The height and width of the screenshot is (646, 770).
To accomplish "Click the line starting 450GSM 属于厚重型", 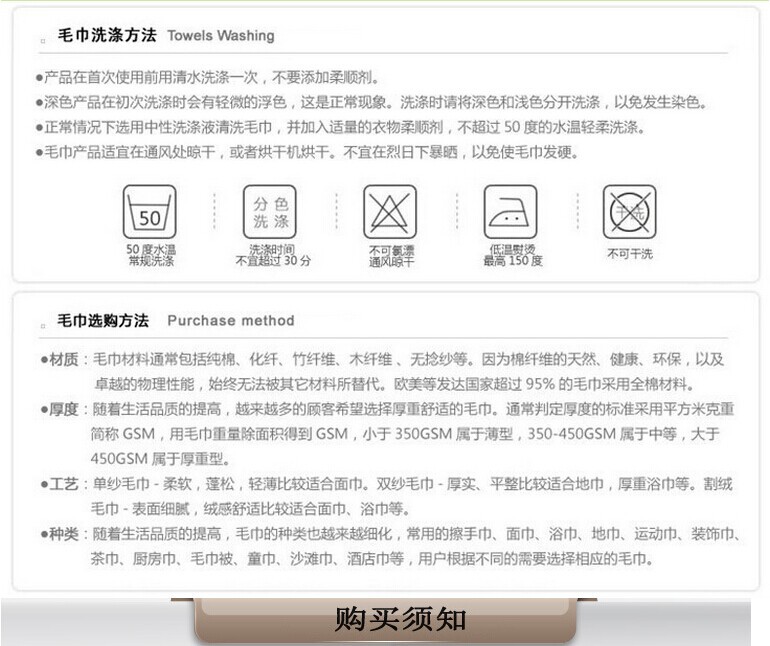I will (160, 459).
